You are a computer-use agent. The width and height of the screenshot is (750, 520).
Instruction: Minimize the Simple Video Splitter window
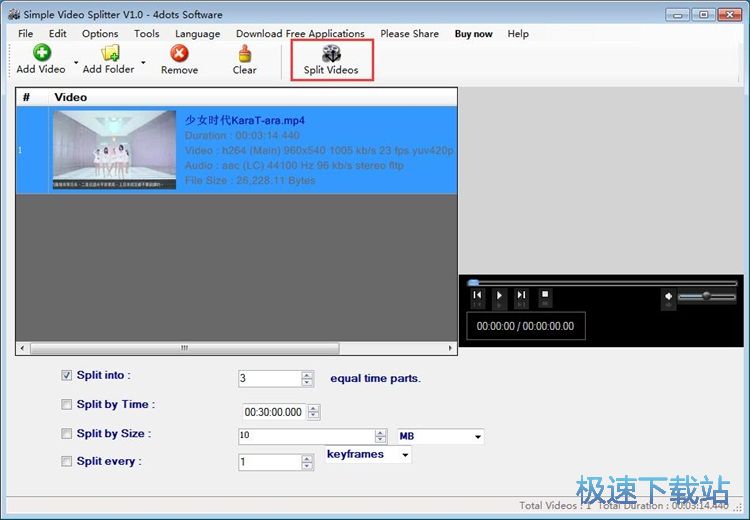(x=677, y=15)
